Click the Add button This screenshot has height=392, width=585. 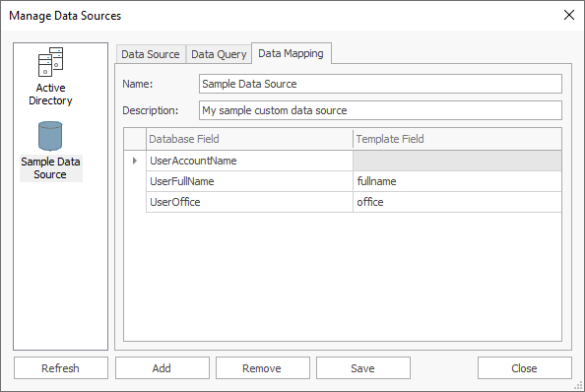[x=162, y=368]
